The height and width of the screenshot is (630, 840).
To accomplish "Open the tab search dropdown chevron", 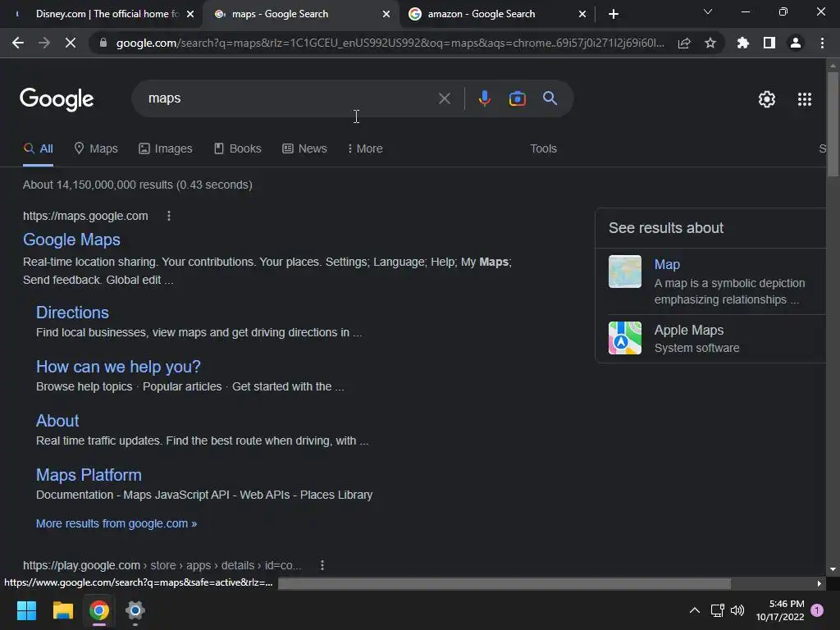I will pos(708,11).
